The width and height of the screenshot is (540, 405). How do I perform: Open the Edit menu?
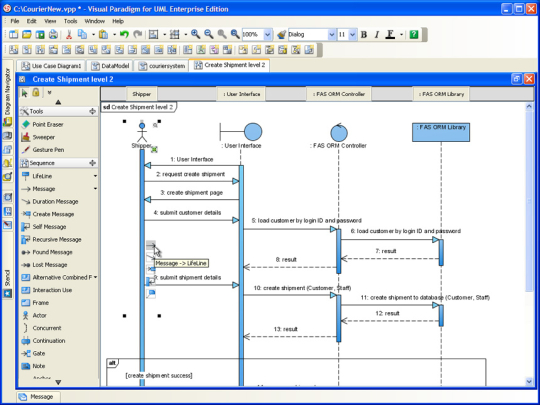(32, 21)
